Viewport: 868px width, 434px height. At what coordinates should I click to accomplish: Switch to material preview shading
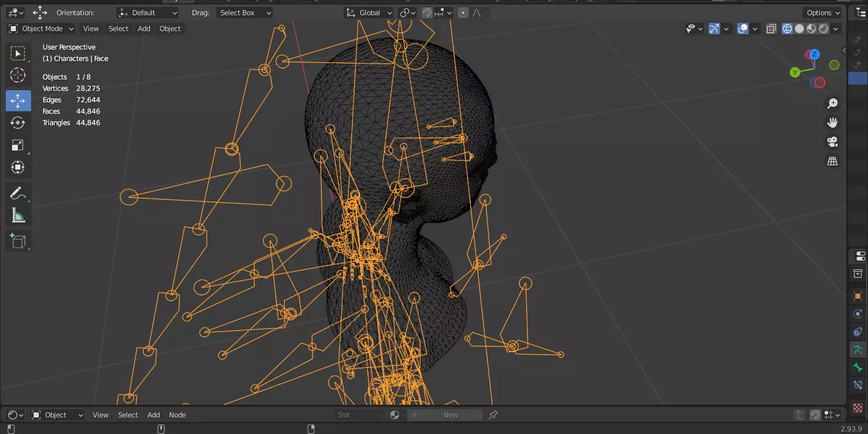pyautogui.click(x=811, y=29)
